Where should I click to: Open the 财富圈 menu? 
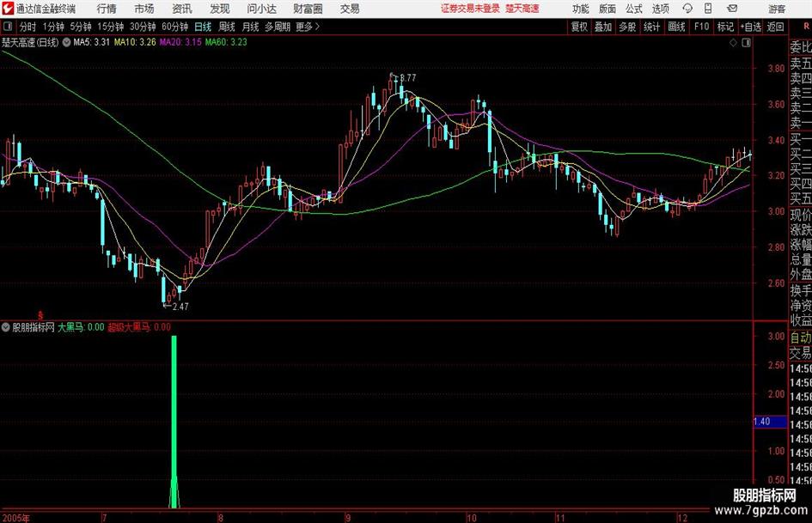tap(308, 9)
